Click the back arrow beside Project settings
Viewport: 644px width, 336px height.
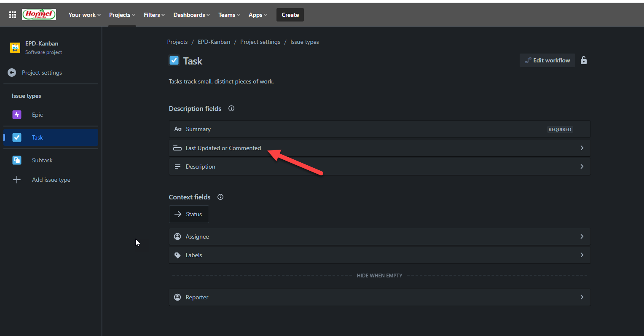tap(12, 73)
